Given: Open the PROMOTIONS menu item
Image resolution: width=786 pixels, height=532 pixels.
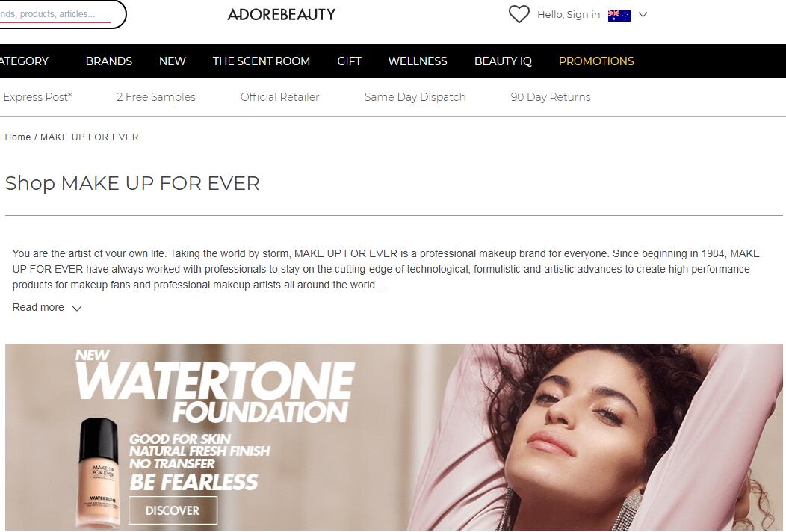Looking at the screenshot, I should (x=596, y=61).
